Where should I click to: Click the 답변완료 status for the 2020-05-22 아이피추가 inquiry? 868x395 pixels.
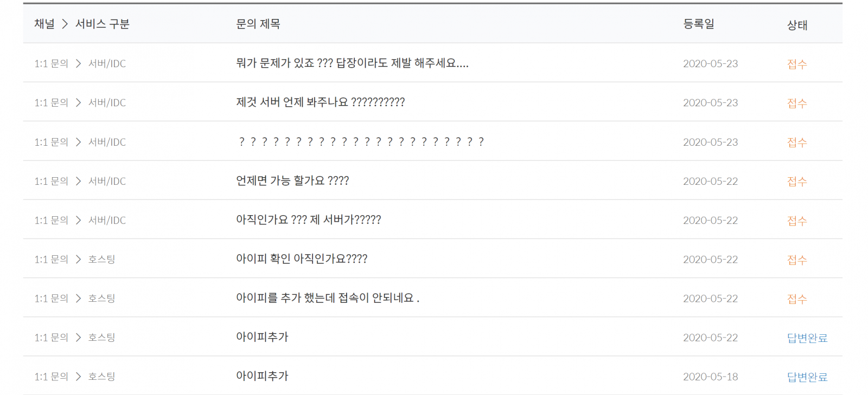[807, 338]
